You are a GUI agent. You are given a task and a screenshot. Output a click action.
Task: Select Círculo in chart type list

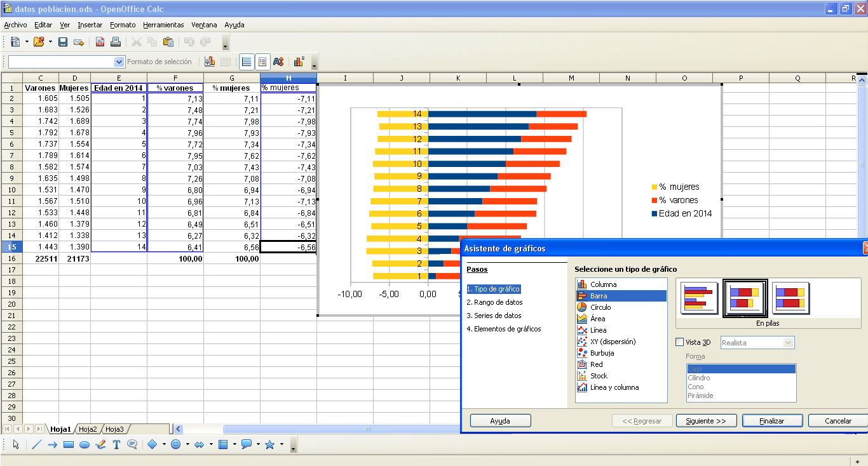pos(600,307)
